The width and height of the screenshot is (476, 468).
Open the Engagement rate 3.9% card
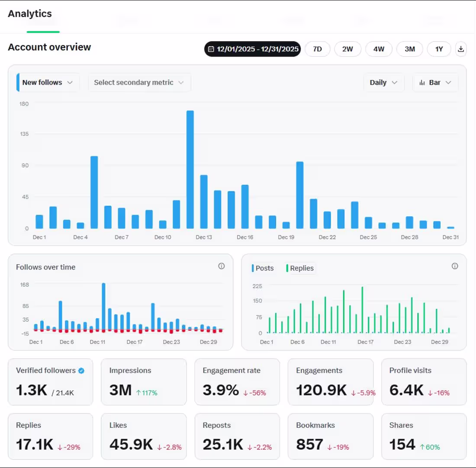point(237,382)
